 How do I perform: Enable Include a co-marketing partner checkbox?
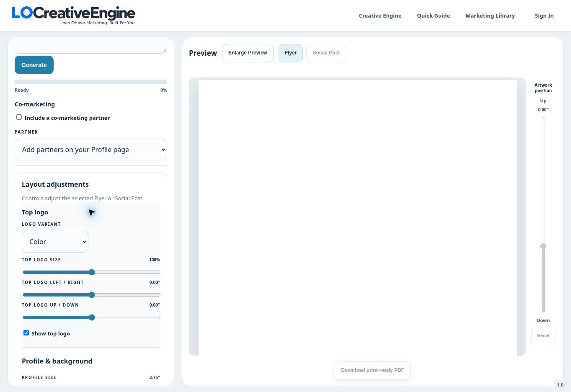point(19,117)
